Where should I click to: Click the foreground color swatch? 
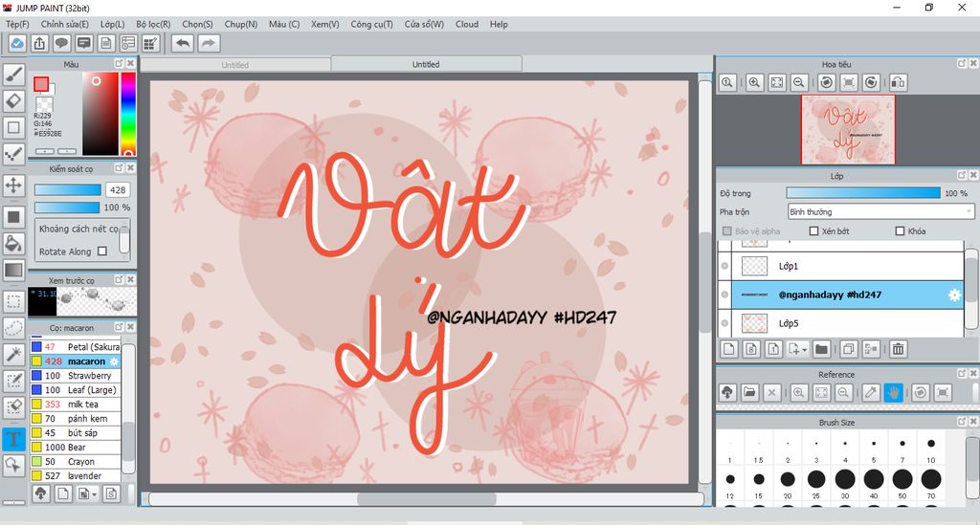(41, 83)
